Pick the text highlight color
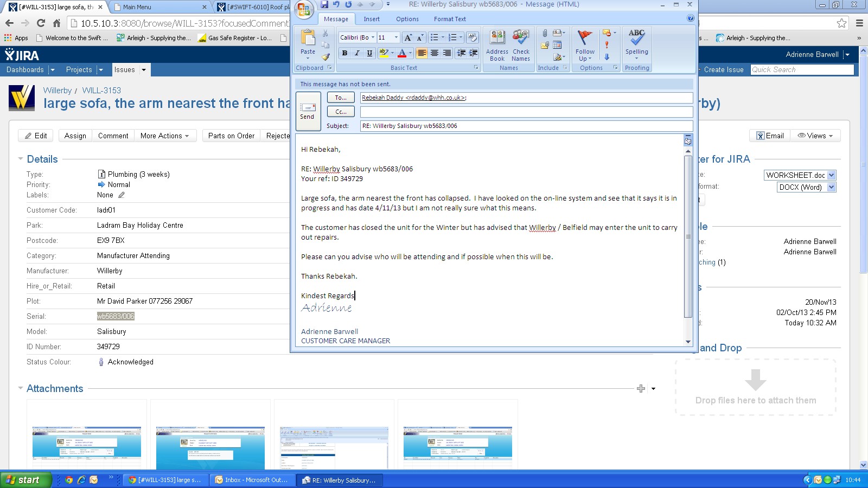The height and width of the screenshot is (488, 868). [x=384, y=53]
